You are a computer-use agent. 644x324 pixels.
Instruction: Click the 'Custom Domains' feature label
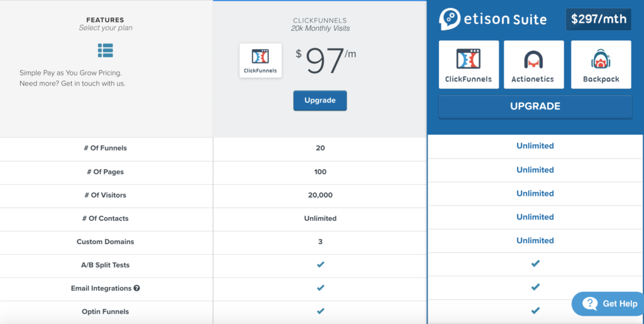(x=105, y=242)
